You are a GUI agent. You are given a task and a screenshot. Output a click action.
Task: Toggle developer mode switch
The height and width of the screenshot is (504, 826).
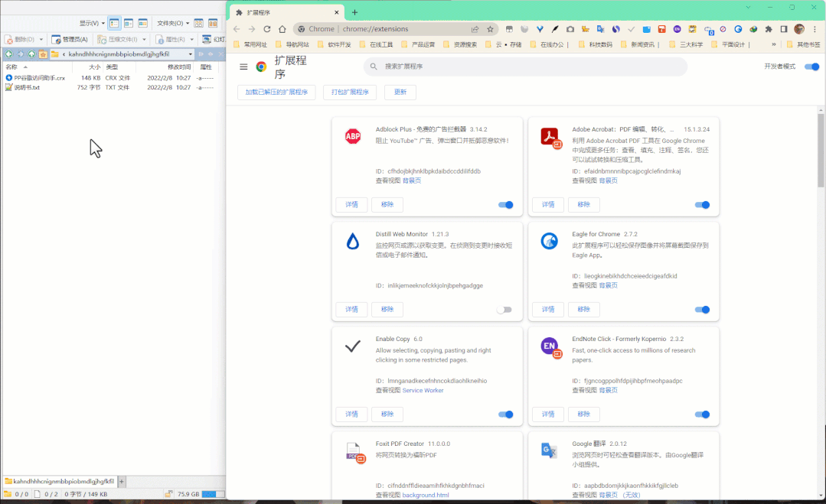pyautogui.click(x=811, y=67)
